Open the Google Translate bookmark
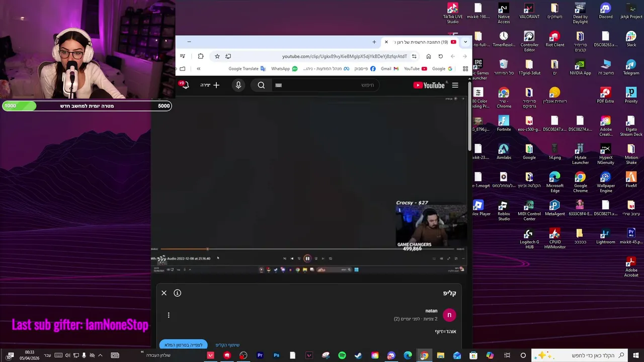This screenshot has width=644, height=362. click(247, 69)
